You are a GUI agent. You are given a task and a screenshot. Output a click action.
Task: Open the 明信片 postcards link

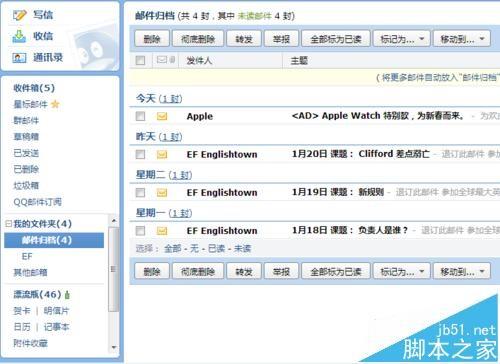pos(56,311)
